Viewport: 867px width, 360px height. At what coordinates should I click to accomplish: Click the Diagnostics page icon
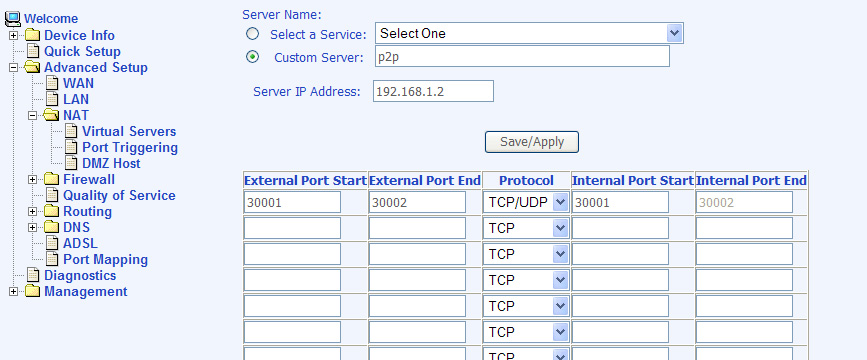(34, 275)
